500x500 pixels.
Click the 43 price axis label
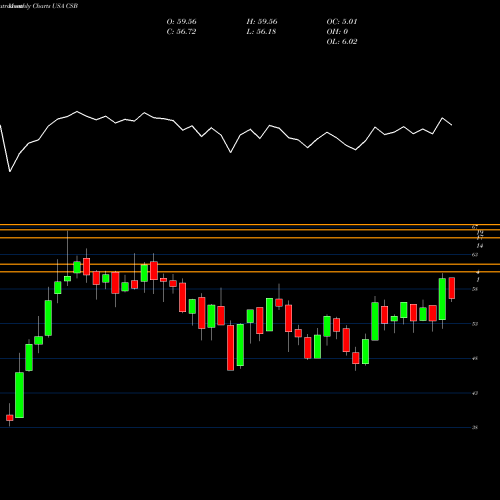click(x=475, y=393)
